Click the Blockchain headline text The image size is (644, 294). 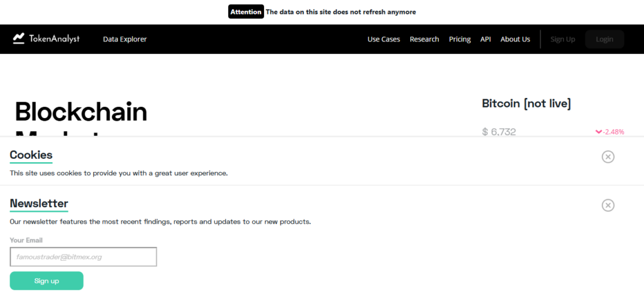81,112
